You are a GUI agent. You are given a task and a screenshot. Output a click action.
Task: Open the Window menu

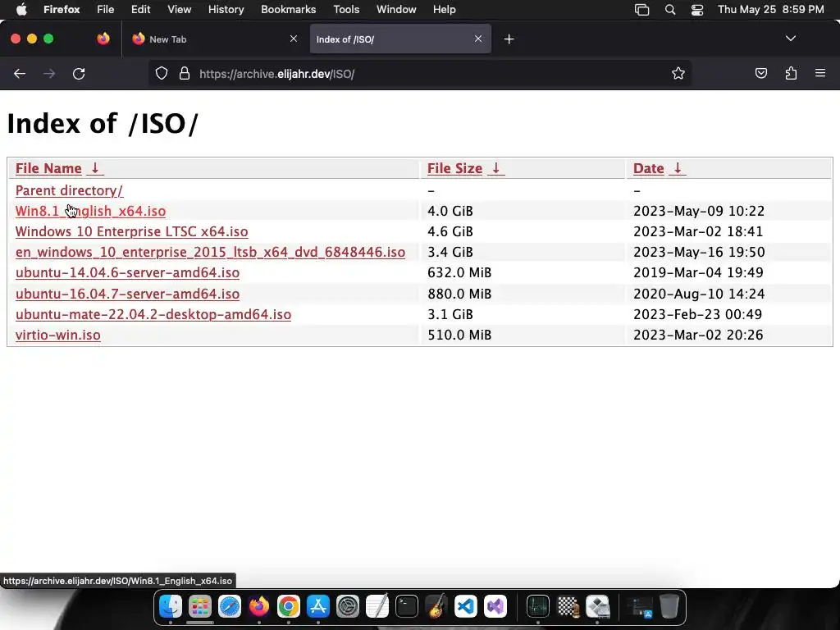(396, 10)
